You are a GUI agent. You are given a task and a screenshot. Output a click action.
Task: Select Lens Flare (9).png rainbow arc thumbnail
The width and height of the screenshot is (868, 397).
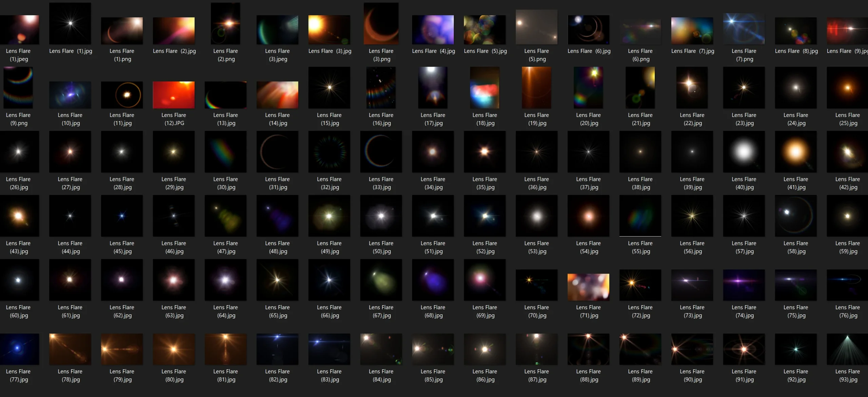click(18, 87)
